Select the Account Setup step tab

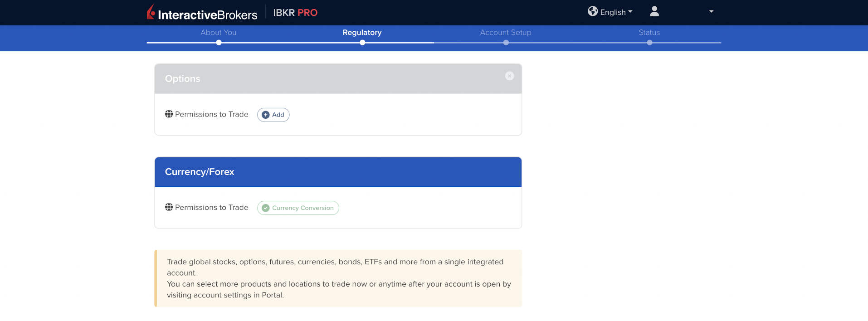(505, 33)
